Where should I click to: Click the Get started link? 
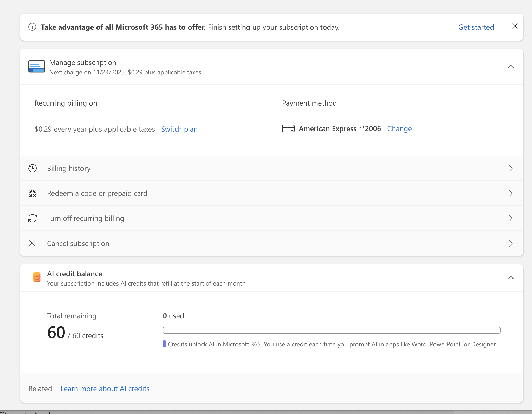click(476, 27)
